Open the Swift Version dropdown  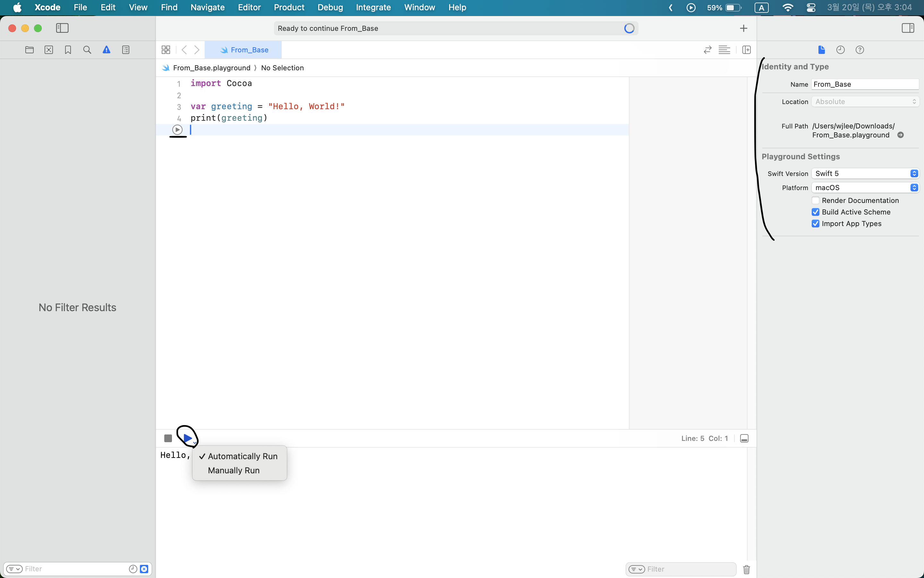[x=865, y=173]
